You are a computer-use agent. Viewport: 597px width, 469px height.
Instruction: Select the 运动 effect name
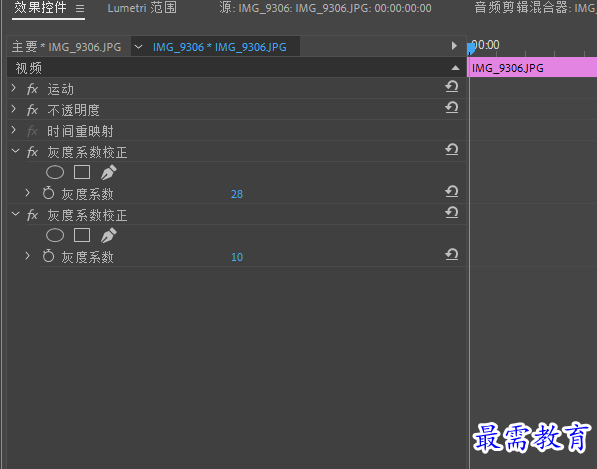point(61,89)
